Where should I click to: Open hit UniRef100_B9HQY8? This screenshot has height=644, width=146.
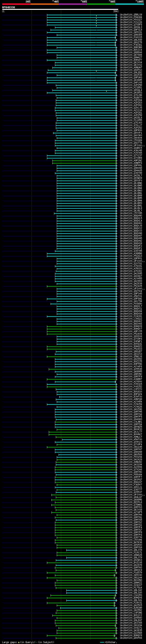[x=131, y=326]
